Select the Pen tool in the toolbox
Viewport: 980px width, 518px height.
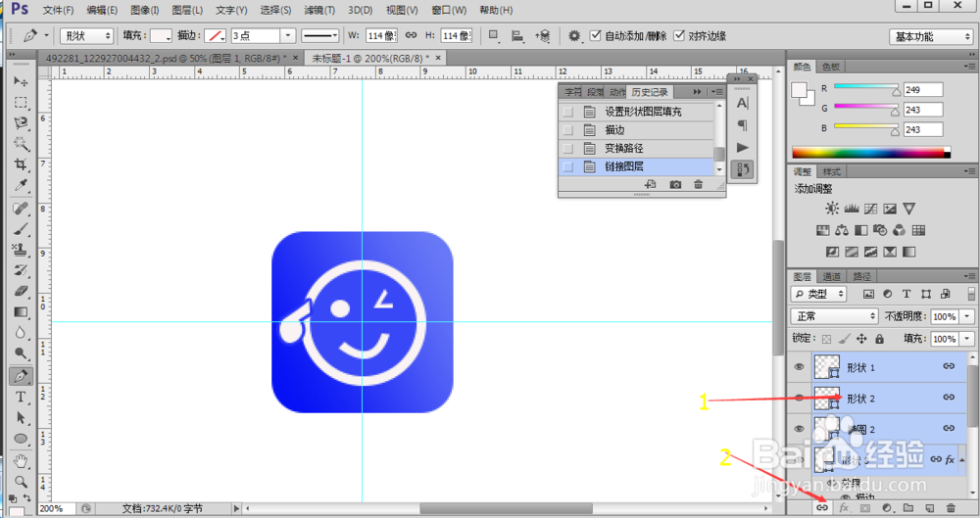point(21,376)
